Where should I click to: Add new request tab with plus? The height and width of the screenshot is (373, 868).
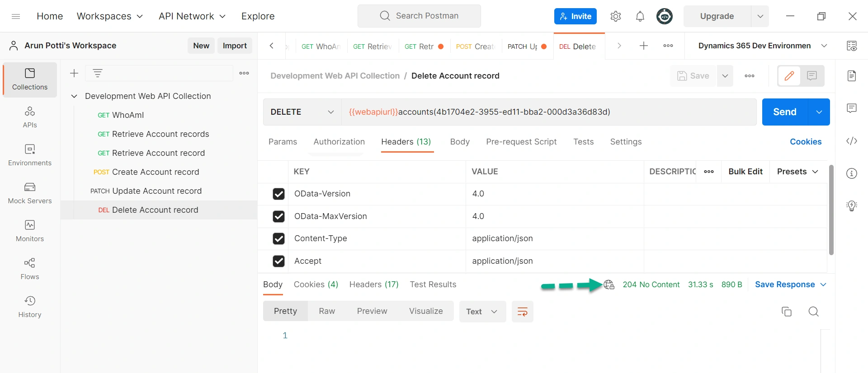coord(644,46)
